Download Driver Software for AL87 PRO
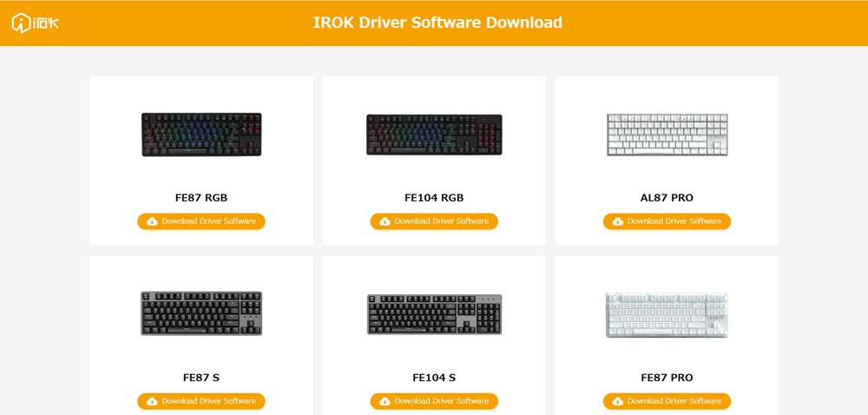The height and width of the screenshot is (415, 868). pyautogui.click(x=667, y=221)
